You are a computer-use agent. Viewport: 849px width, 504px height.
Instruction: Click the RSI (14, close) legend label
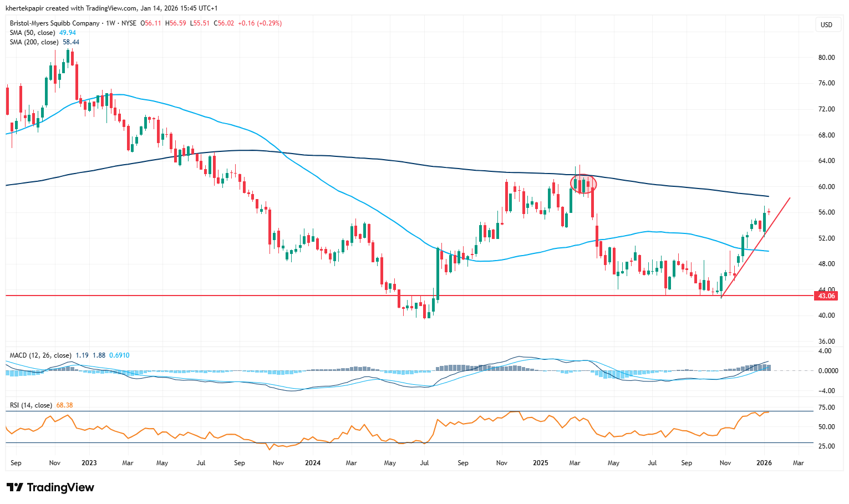click(x=30, y=405)
